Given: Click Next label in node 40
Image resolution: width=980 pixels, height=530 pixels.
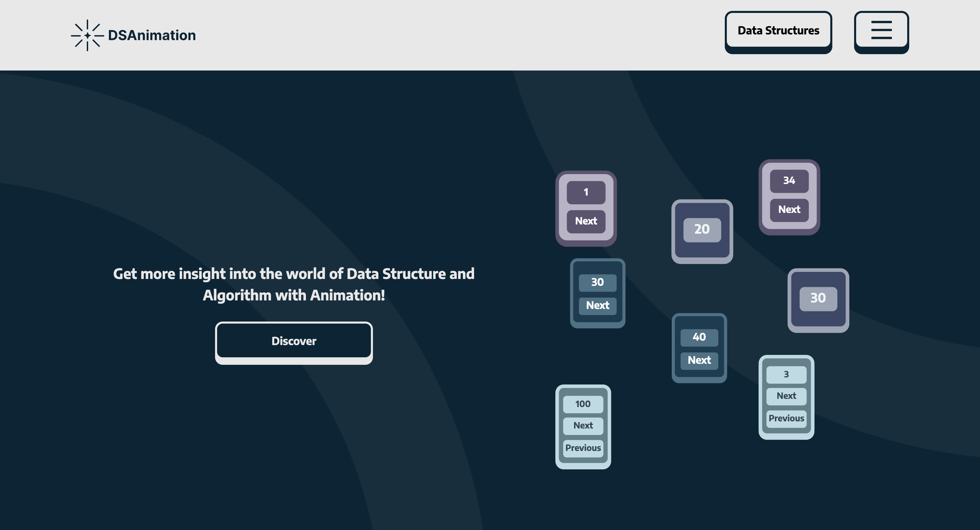Looking at the screenshot, I should (x=699, y=360).
